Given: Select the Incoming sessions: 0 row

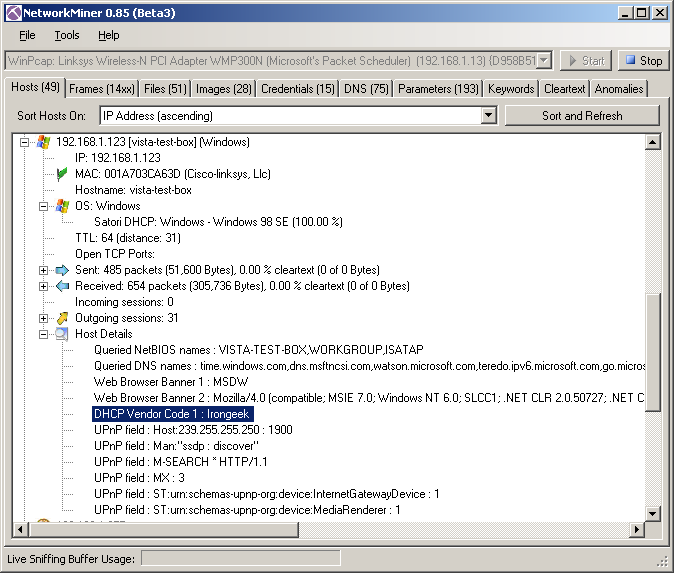Looking at the screenshot, I should click(x=124, y=302).
